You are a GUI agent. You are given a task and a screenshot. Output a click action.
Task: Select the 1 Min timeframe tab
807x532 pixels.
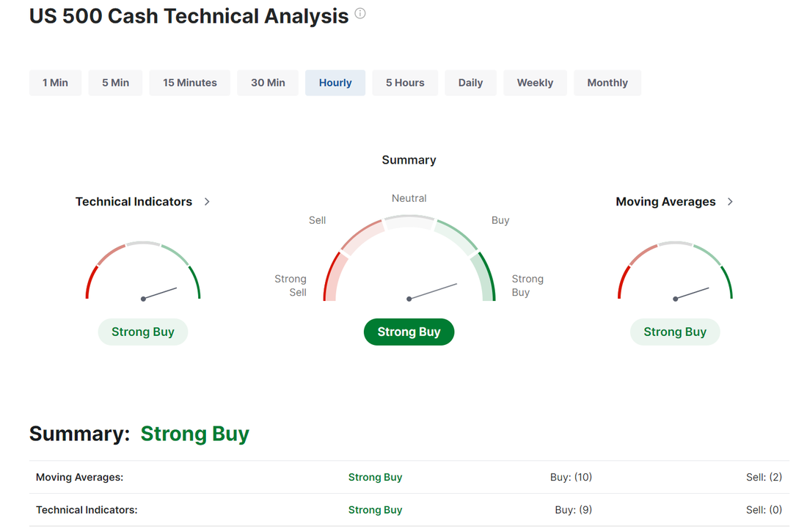click(x=55, y=83)
